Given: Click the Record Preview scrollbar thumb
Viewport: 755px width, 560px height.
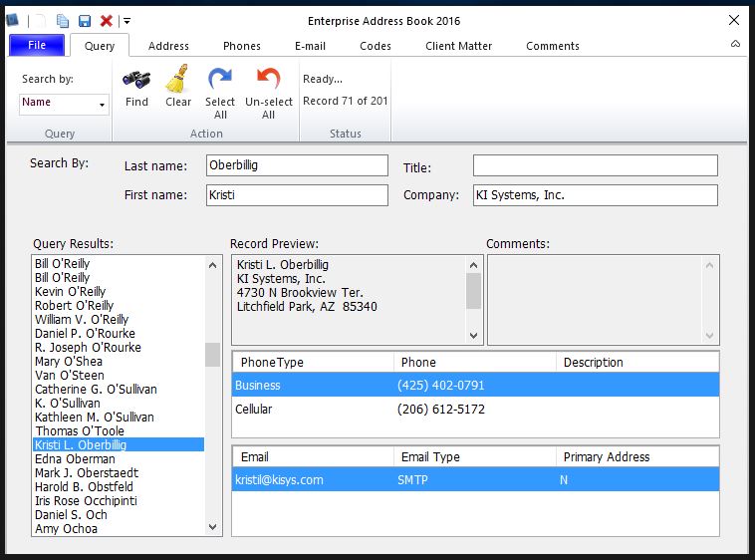Looking at the screenshot, I should tap(473, 291).
